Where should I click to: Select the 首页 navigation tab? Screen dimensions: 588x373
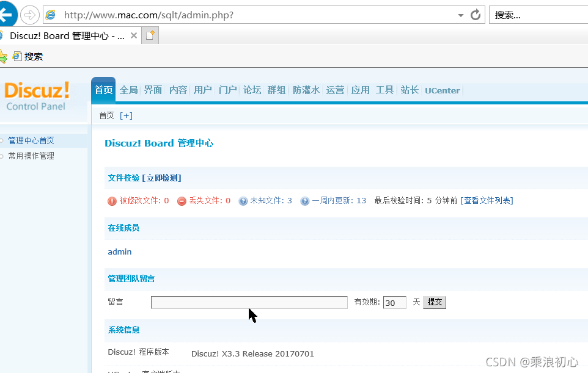tap(103, 90)
